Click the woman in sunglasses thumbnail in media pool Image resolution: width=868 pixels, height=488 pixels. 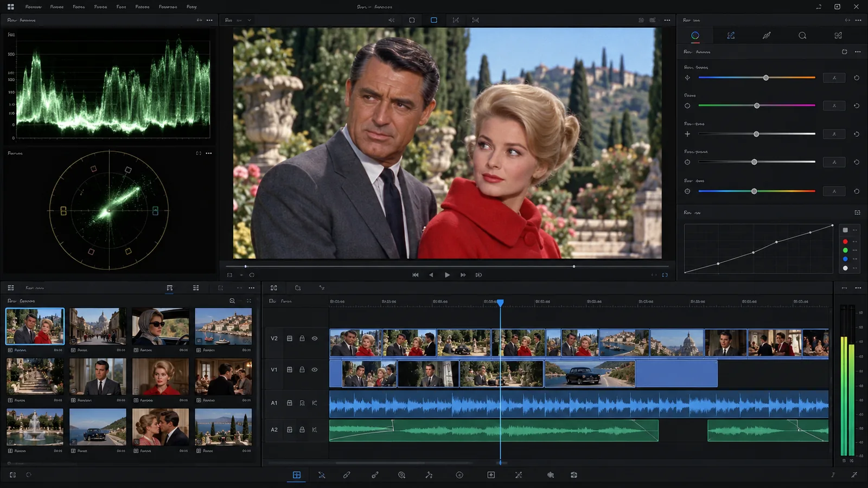[161, 326]
